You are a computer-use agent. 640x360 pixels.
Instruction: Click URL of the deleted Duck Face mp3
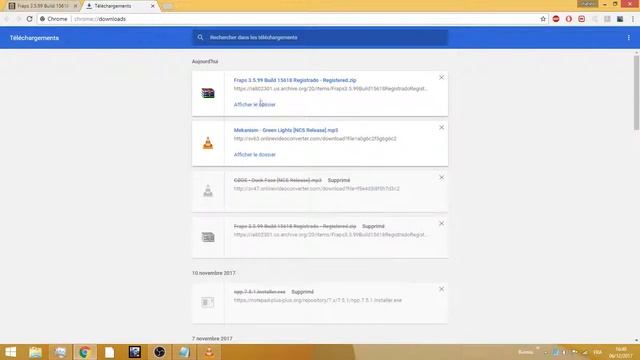316,189
